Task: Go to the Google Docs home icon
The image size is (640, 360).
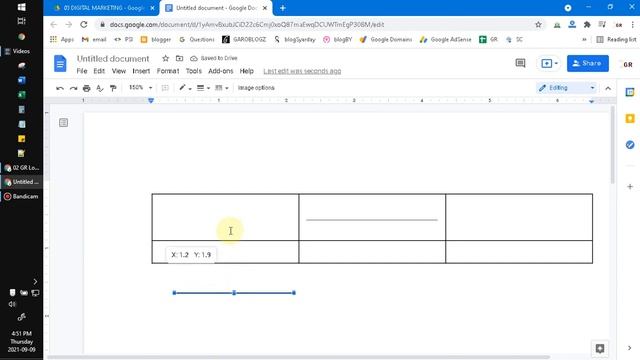Action: [x=60, y=64]
